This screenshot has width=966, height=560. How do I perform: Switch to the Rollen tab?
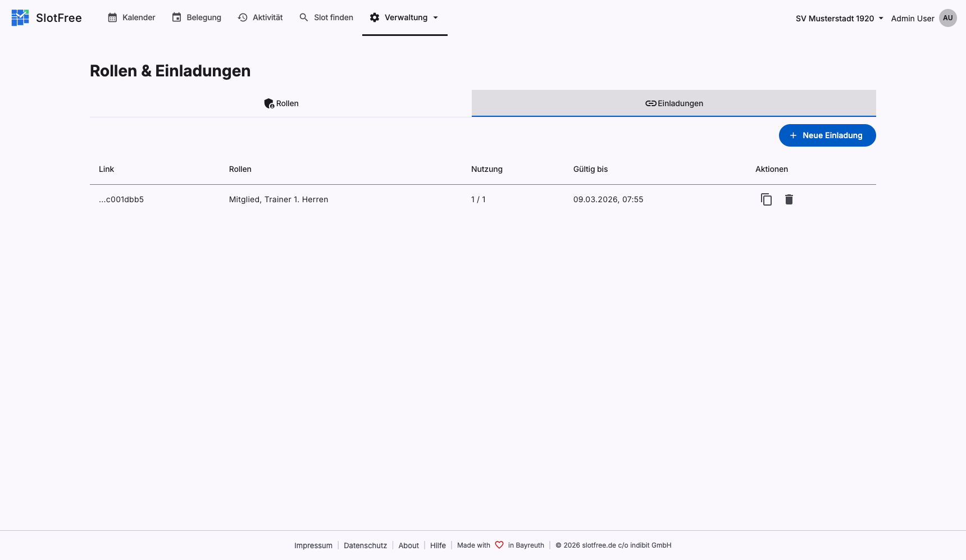pos(281,103)
